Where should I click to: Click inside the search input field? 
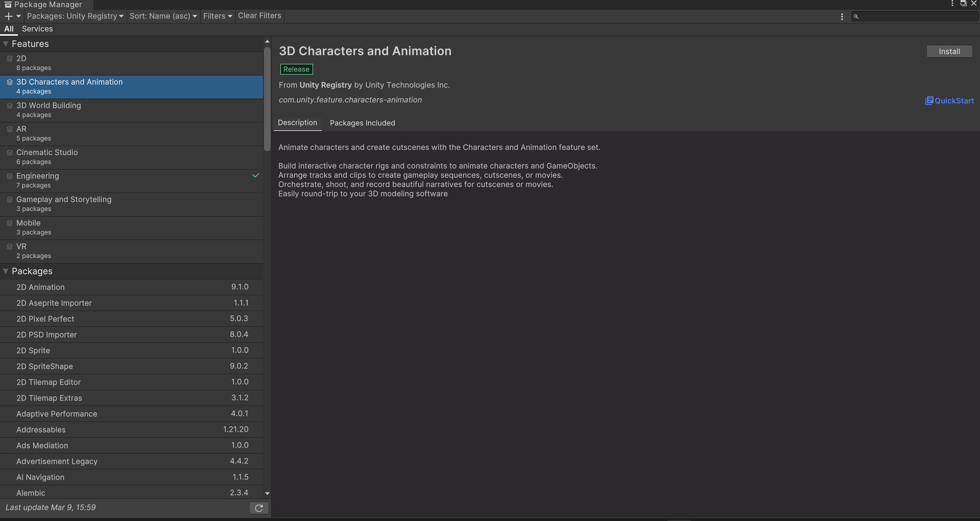914,16
